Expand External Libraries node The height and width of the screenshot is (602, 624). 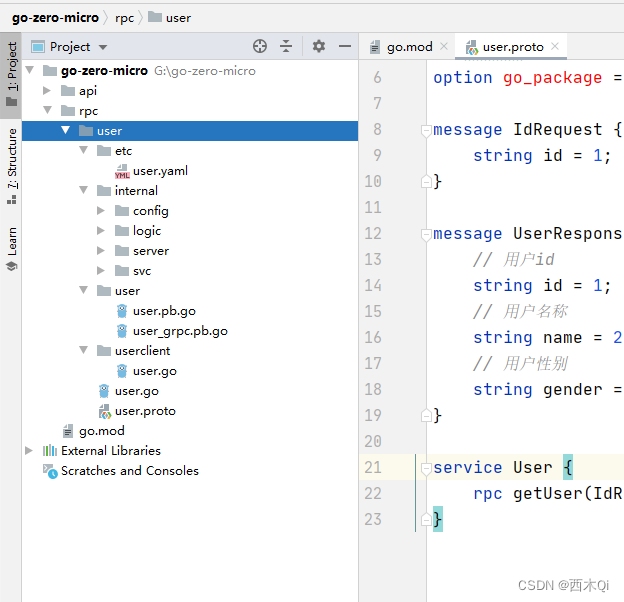29,450
